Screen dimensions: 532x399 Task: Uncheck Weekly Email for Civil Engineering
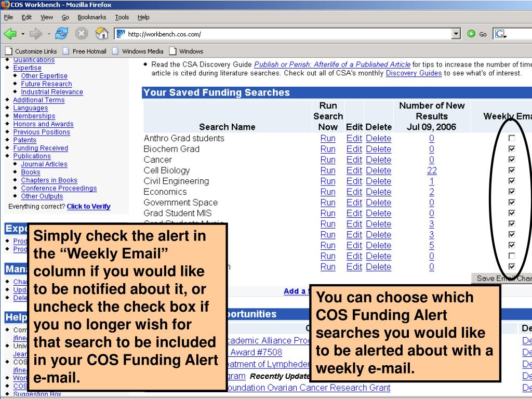coord(512,181)
